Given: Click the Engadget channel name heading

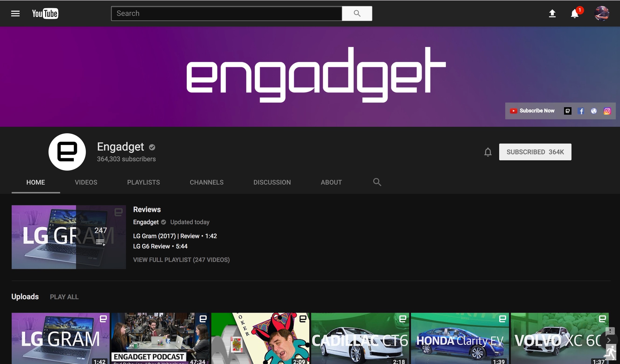Looking at the screenshot, I should click(121, 147).
